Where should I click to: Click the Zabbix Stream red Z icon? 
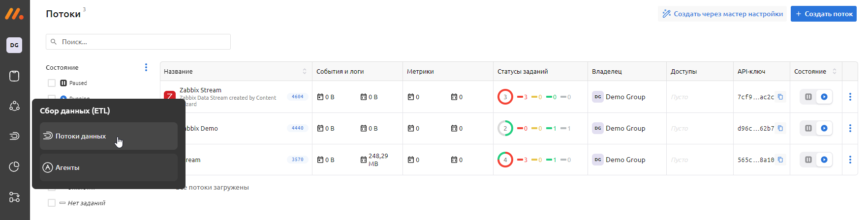170,96
